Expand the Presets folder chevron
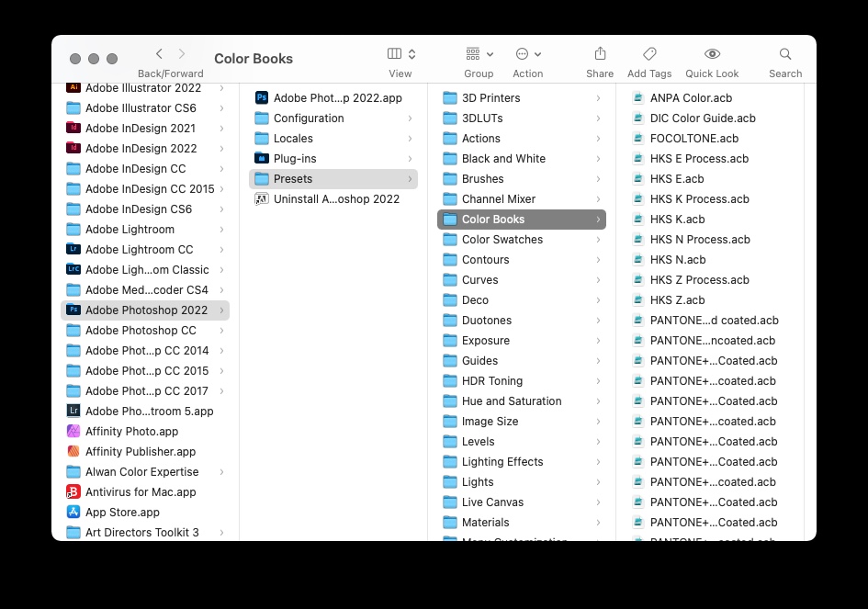Image resolution: width=868 pixels, height=609 pixels. tap(410, 179)
